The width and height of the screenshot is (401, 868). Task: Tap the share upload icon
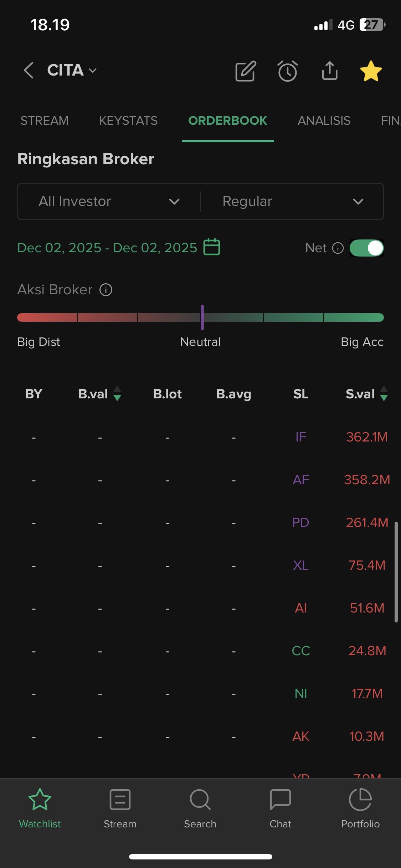[x=329, y=71]
